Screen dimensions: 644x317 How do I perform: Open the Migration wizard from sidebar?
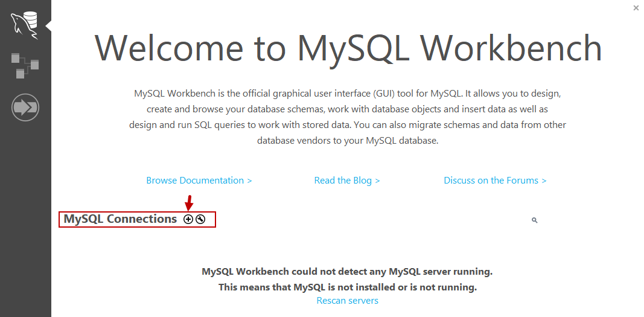point(25,107)
